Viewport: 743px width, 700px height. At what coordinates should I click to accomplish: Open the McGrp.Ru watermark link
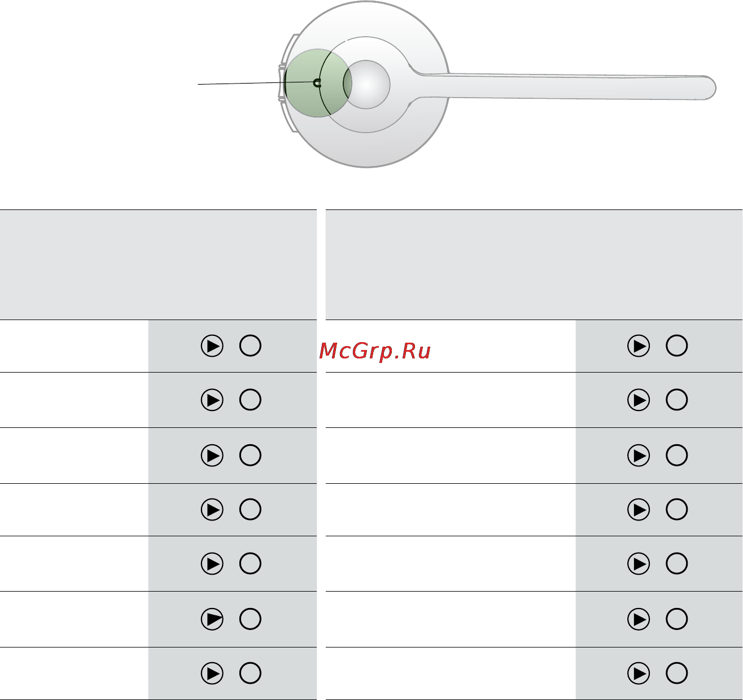[x=375, y=351]
